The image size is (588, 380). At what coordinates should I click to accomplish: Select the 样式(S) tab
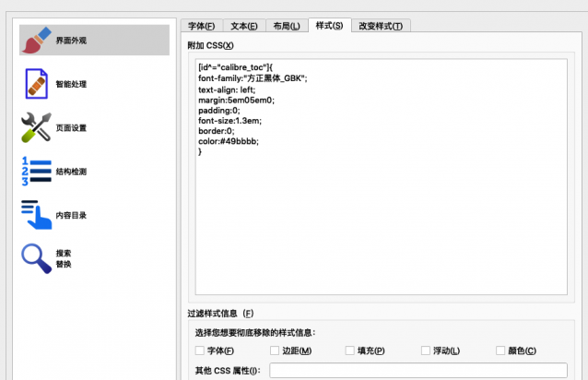click(329, 26)
